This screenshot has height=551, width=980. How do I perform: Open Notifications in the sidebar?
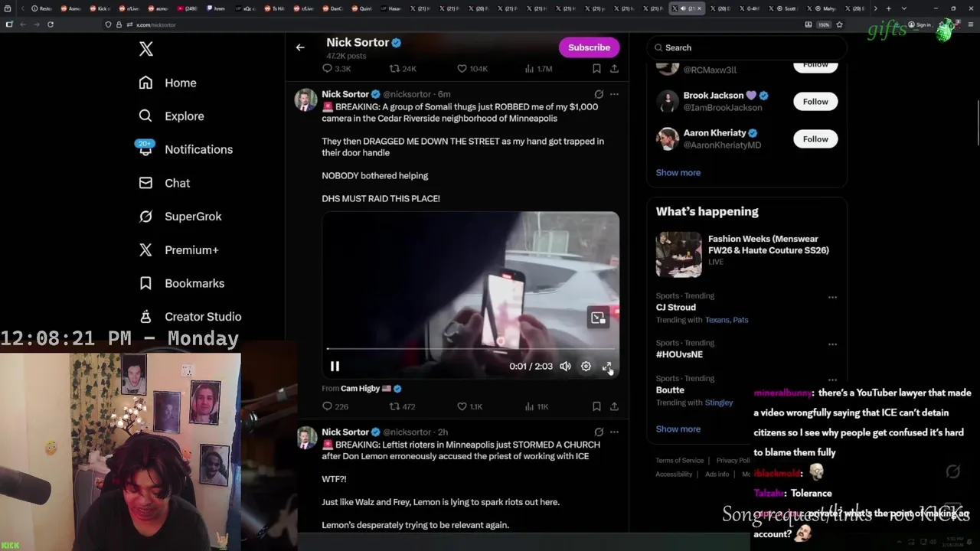point(185,149)
